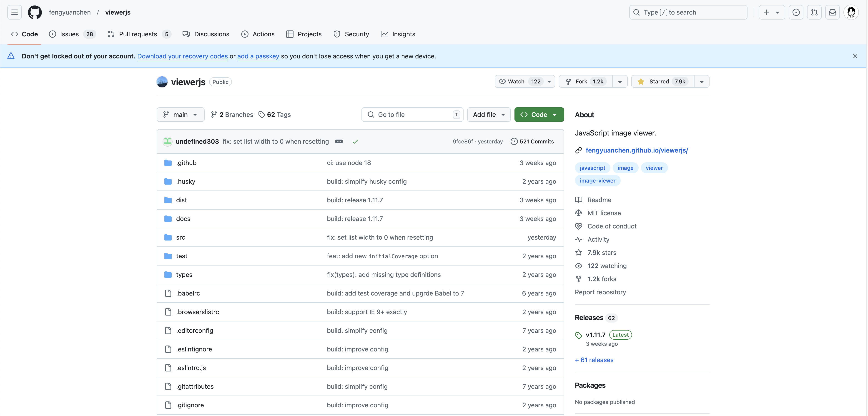868x416 pixels.
Task: View the 7.9k stars stargazers
Action: [x=595, y=253]
